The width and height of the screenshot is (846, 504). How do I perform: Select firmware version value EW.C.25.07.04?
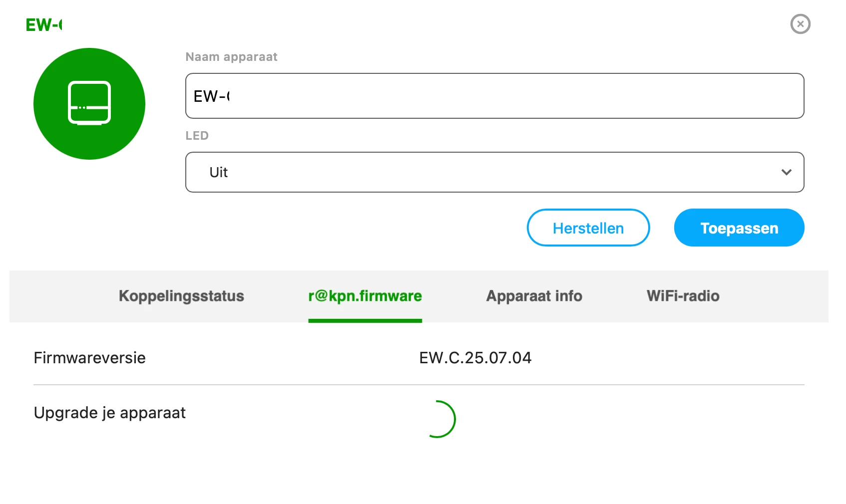(x=475, y=358)
